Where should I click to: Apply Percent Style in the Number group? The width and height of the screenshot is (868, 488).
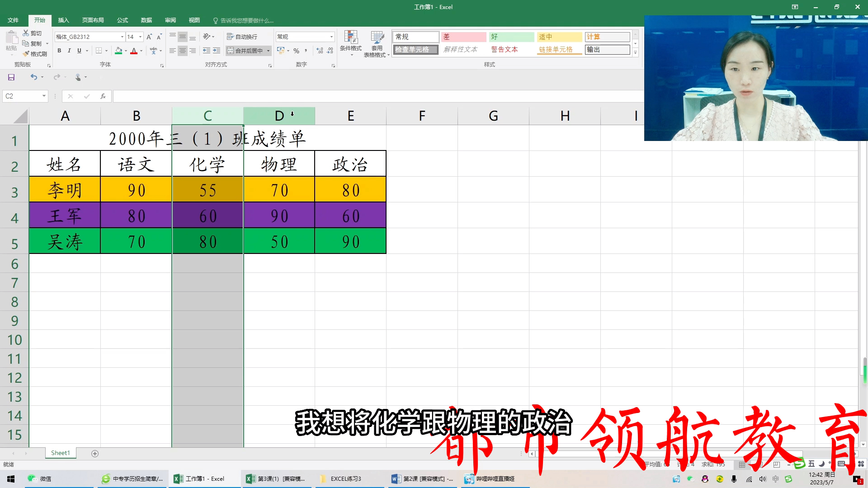pos(297,51)
